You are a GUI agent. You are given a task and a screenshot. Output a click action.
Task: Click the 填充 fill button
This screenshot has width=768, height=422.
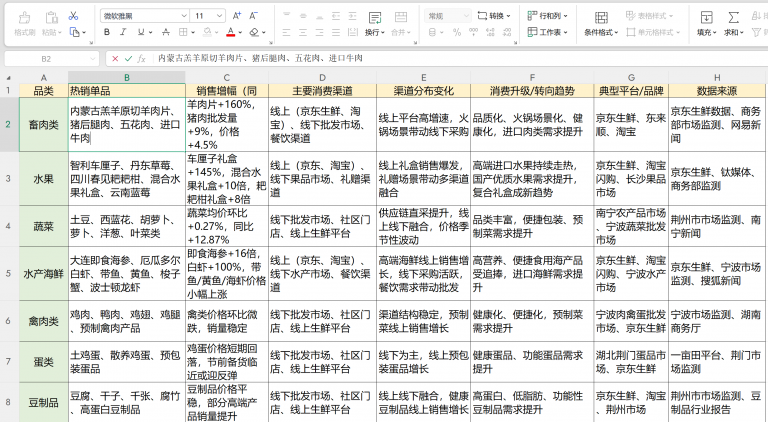(x=706, y=24)
